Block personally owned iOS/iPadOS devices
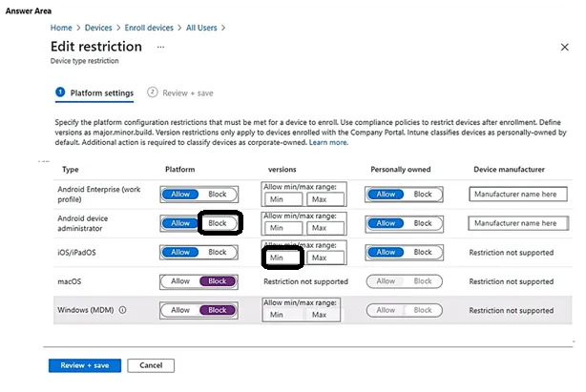The image size is (586, 392). (423, 253)
